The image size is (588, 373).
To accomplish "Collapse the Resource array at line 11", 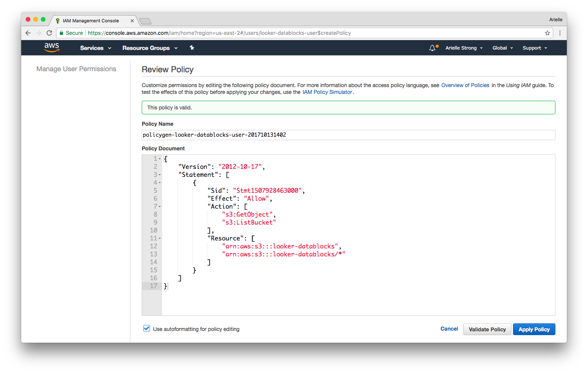I will (160, 239).
